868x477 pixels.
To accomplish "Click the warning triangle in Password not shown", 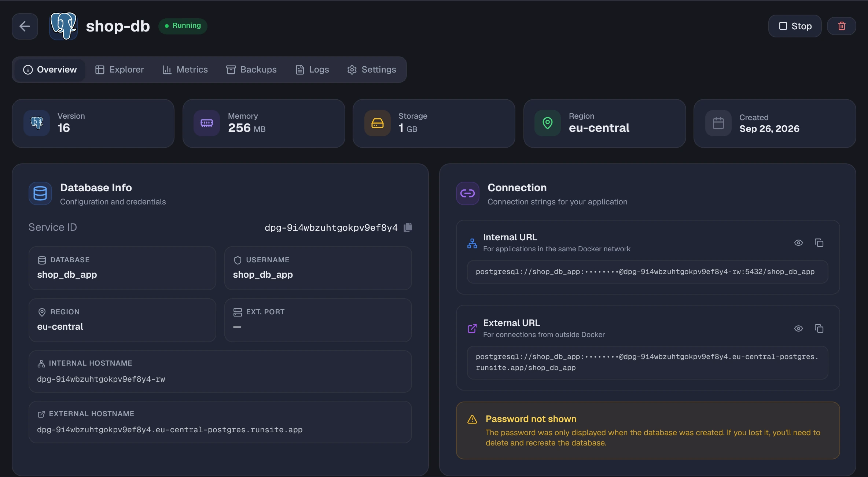I will click(x=472, y=419).
